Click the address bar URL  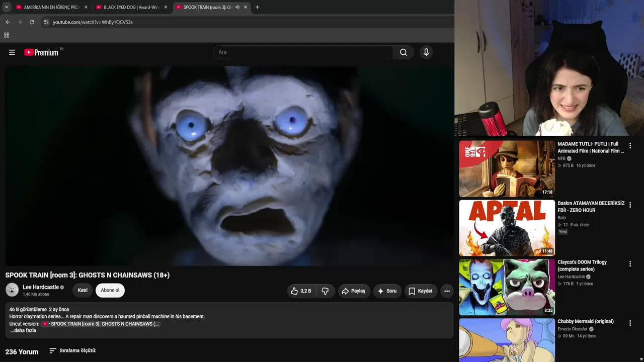coord(93,22)
